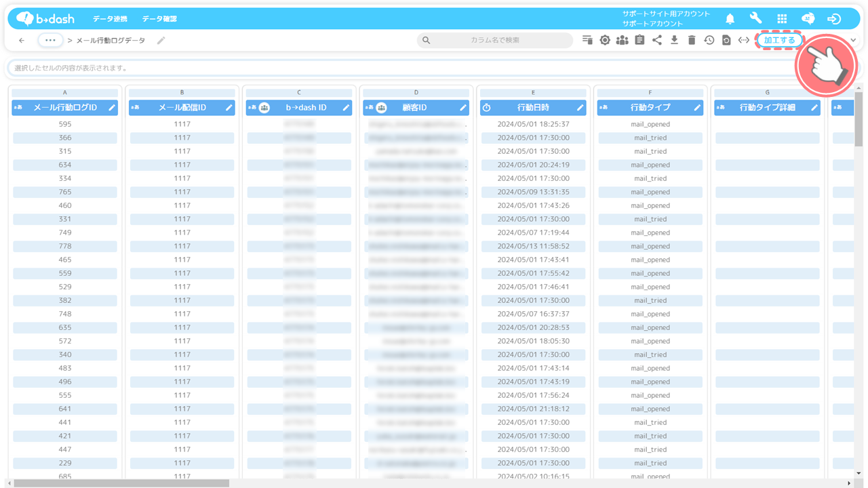
Task: Click the メール行動ログデータ breadcrumb title
Action: [111, 41]
